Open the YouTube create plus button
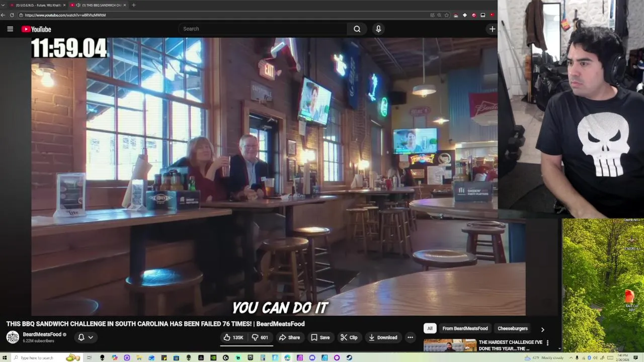The height and width of the screenshot is (362, 644). [x=492, y=29]
